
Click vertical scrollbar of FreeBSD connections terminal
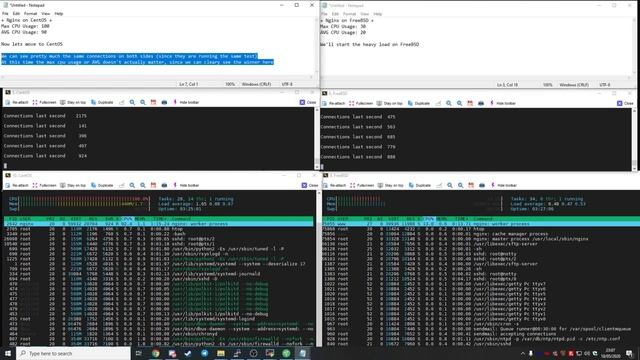tap(634, 140)
